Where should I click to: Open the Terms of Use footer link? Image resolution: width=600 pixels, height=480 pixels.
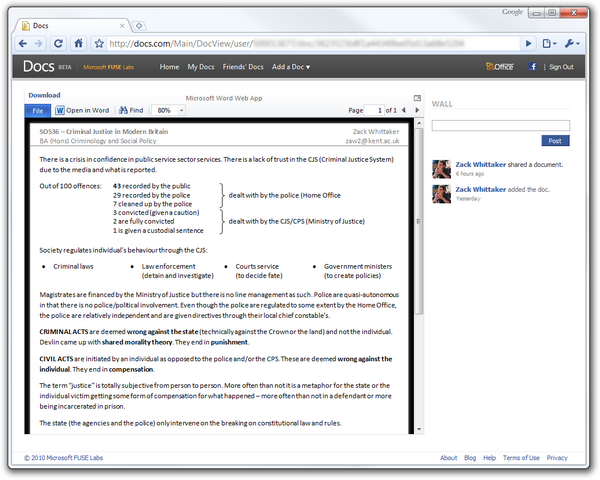click(521, 457)
